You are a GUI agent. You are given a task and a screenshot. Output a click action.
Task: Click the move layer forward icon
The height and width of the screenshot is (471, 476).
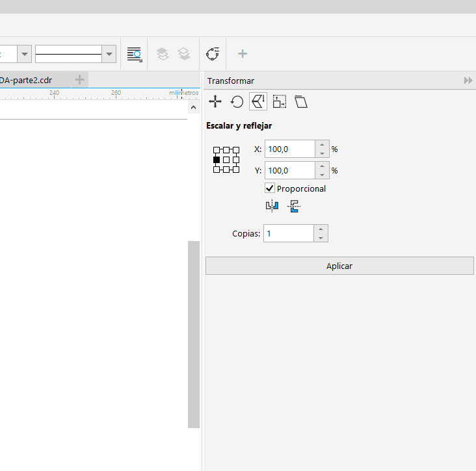(x=163, y=54)
